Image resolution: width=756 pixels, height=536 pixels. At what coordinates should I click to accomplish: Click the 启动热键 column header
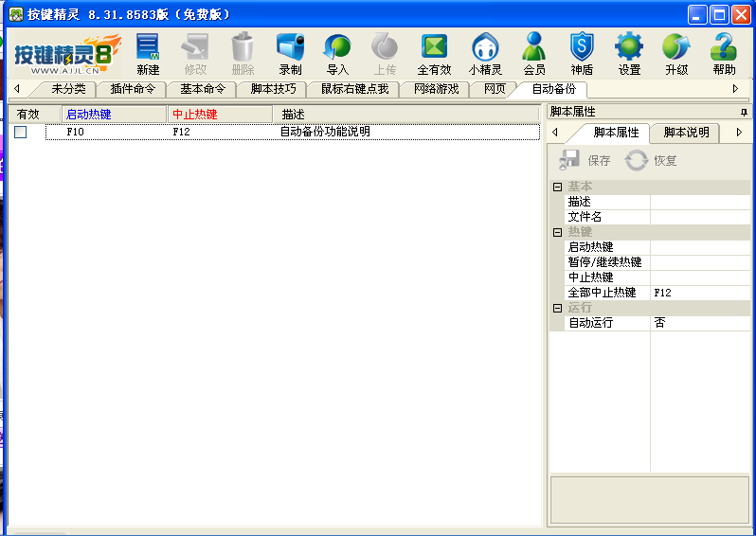coord(114,115)
